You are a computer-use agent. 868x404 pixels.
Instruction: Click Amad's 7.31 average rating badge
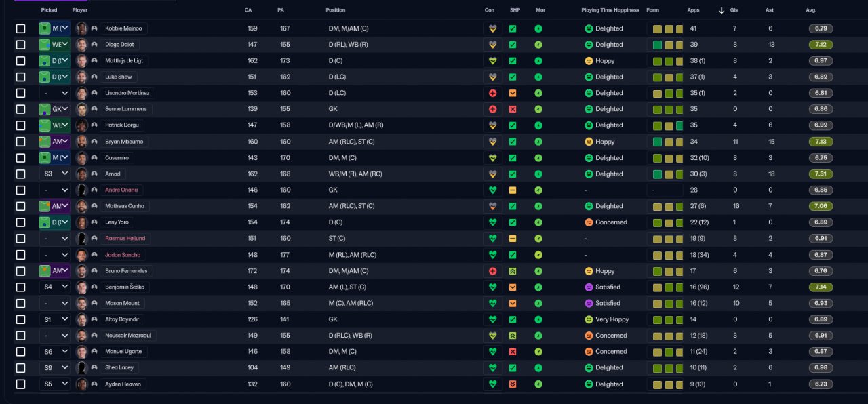click(x=821, y=174)
